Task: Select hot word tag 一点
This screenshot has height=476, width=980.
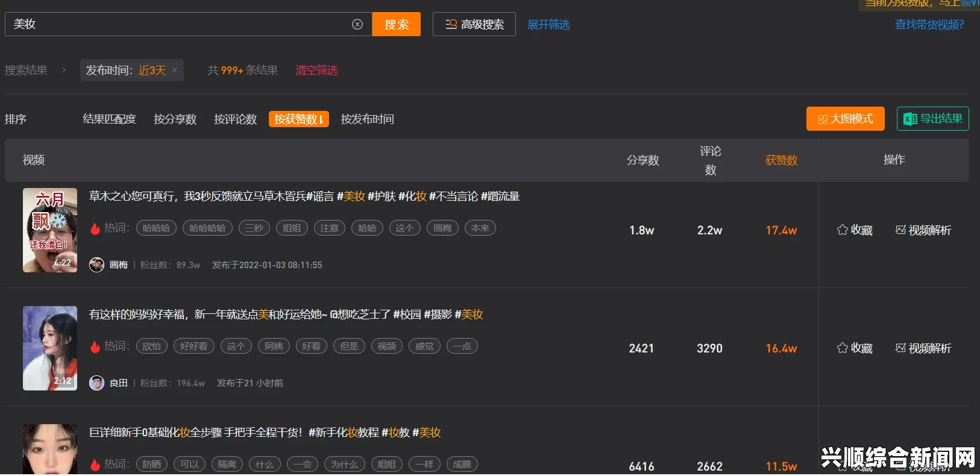Action: point(462,346)
